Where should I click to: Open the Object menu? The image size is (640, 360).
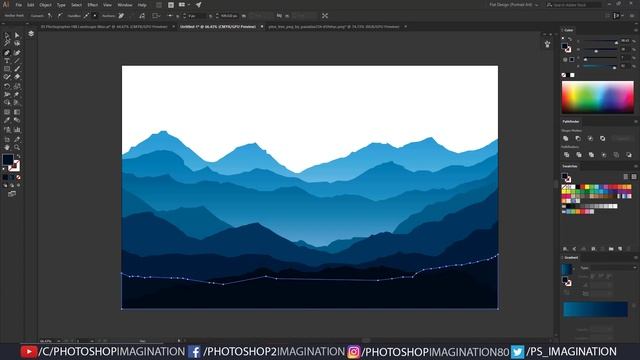45,5
